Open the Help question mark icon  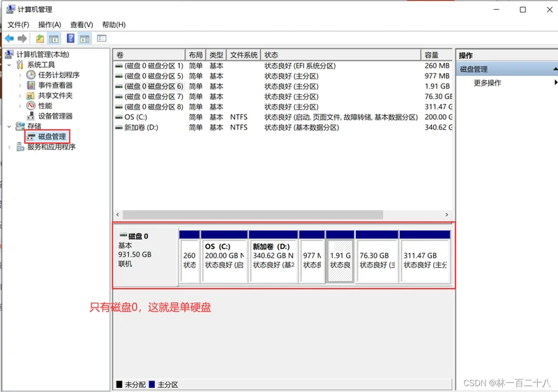pos(71,38)
